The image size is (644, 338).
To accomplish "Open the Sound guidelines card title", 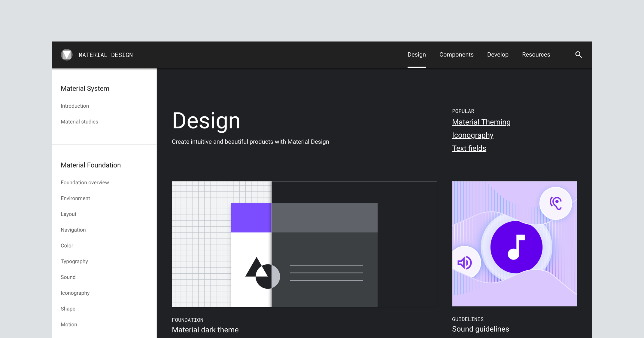I will pos(480,329).
